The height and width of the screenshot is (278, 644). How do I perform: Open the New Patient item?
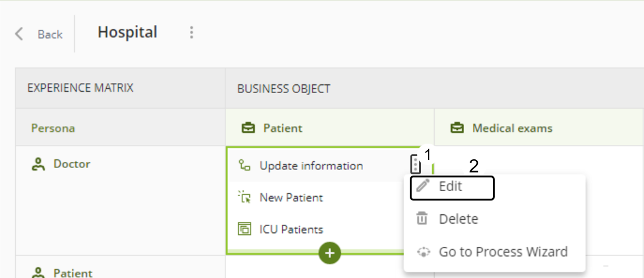[x=291, y=198]
